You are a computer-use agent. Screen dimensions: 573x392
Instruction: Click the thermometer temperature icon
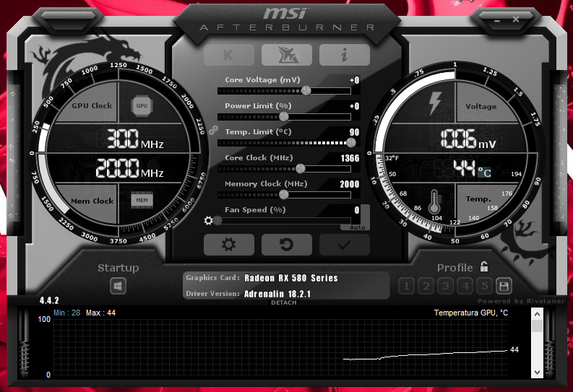(434, 201)
